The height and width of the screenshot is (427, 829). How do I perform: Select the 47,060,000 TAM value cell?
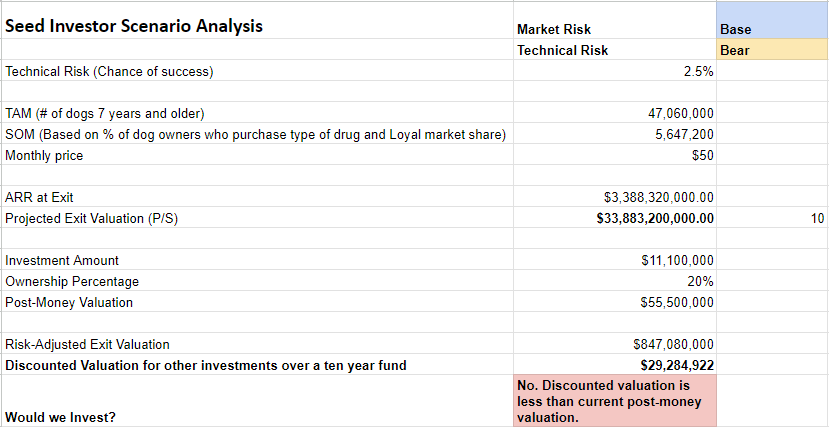615,113
